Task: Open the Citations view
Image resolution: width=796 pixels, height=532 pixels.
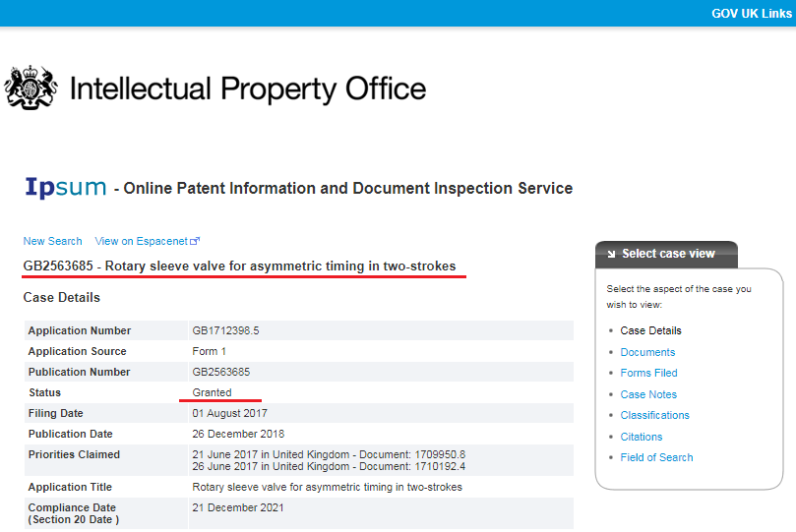Action: click(x=642, y=437)
